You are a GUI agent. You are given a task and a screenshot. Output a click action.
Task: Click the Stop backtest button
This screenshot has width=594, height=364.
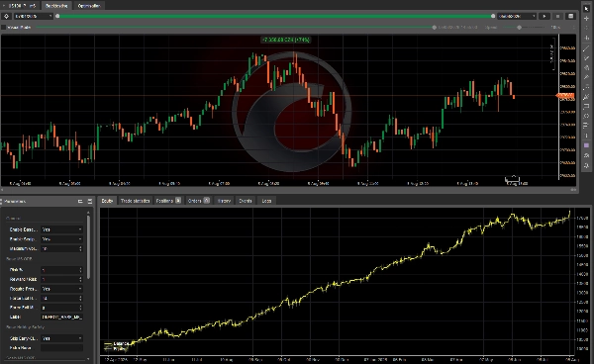tap(557, 16)
